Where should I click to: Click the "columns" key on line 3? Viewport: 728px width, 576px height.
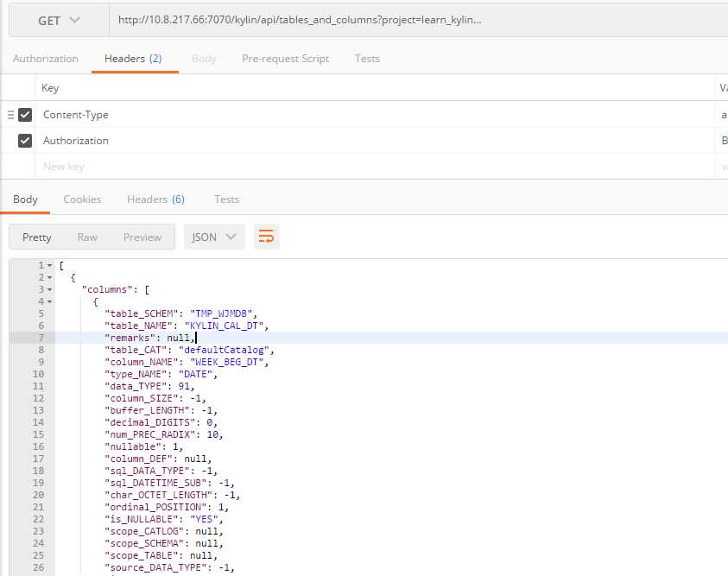[107, 289]
